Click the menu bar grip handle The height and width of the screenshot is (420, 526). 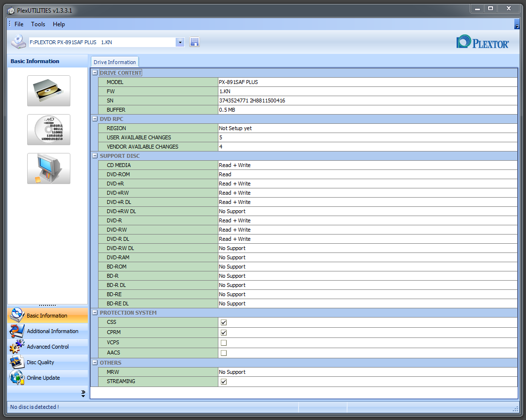pos(10,24)
